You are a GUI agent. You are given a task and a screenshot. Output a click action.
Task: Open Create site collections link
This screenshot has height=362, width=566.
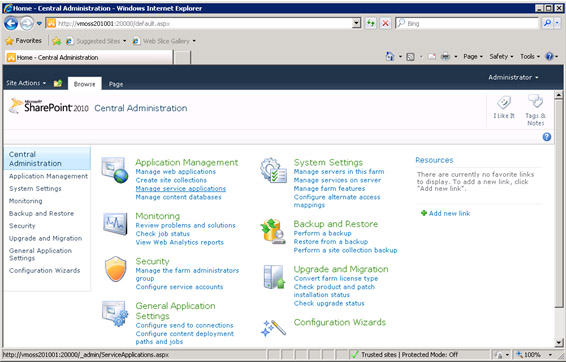pyautogui.click(x=171, y=180)
